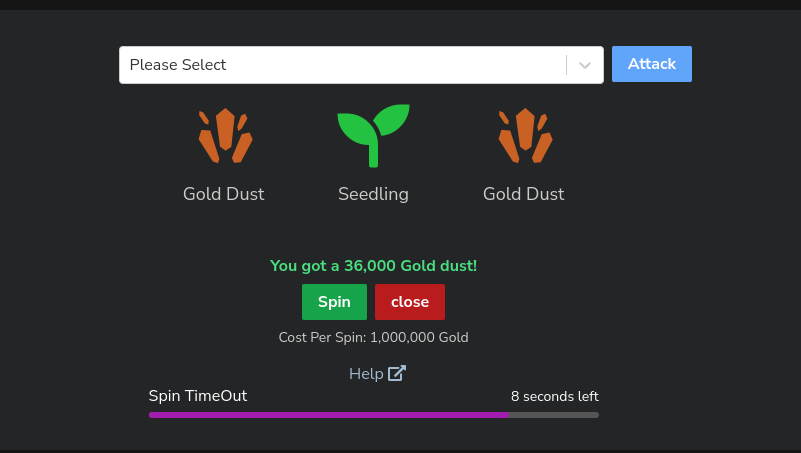Click the external link icon beside Help

coord(397,373)
